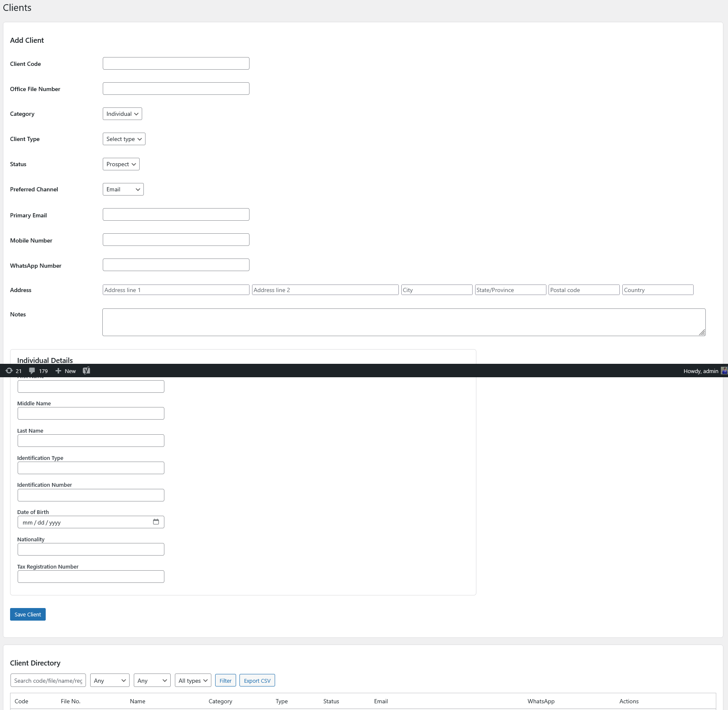Open the comments icon showing 179
728x710 pixels.
38,371
